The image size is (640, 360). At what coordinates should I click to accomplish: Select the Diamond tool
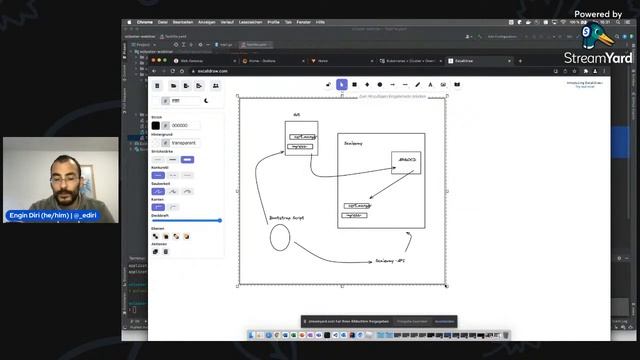coord(367,84)
